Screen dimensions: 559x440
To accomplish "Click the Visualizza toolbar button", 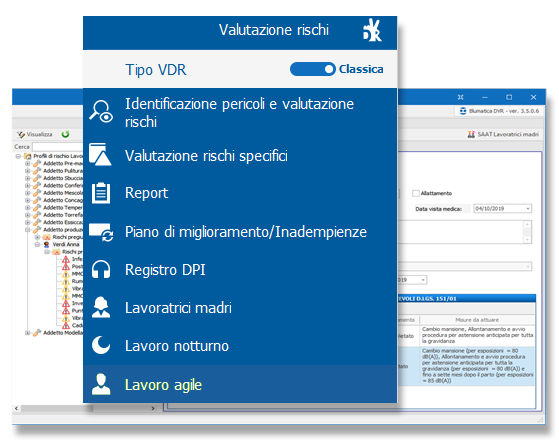I will tap(35, 134).
